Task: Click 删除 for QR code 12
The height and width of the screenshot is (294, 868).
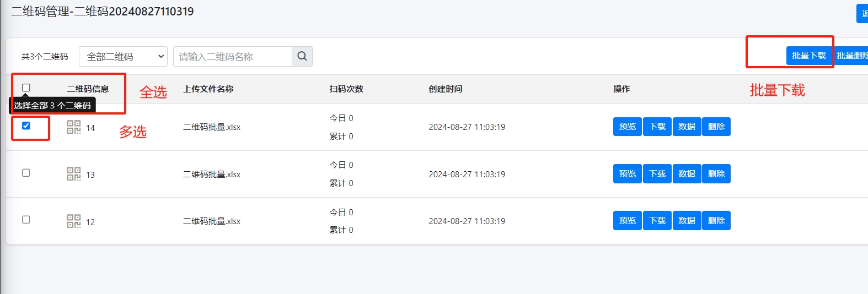Action: 716,221
